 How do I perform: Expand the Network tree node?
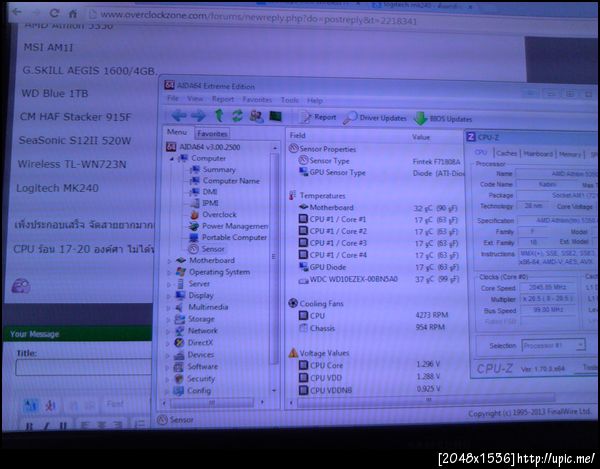pos(167,332)
